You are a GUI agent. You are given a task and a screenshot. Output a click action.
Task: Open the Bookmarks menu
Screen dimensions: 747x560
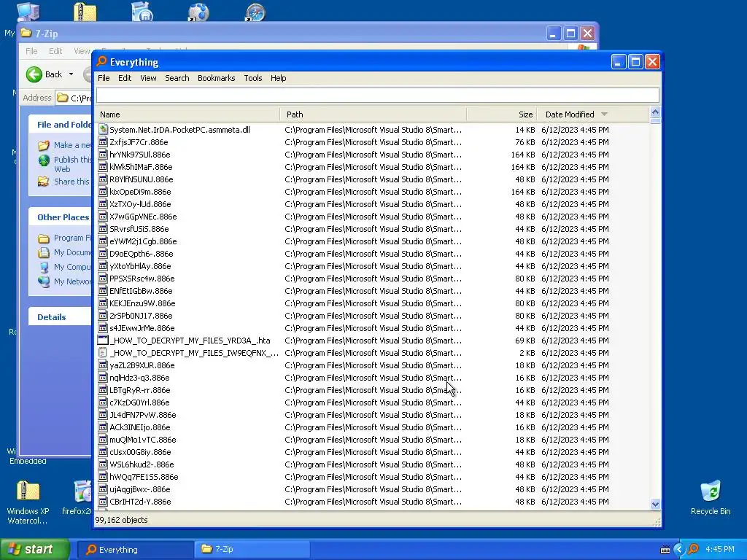click(x=216, y=78)
